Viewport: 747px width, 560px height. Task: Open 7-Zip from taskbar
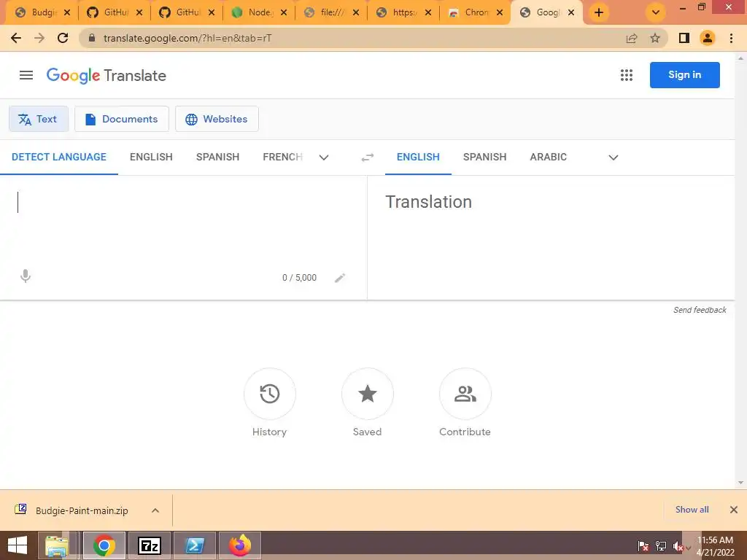[149, 545]
